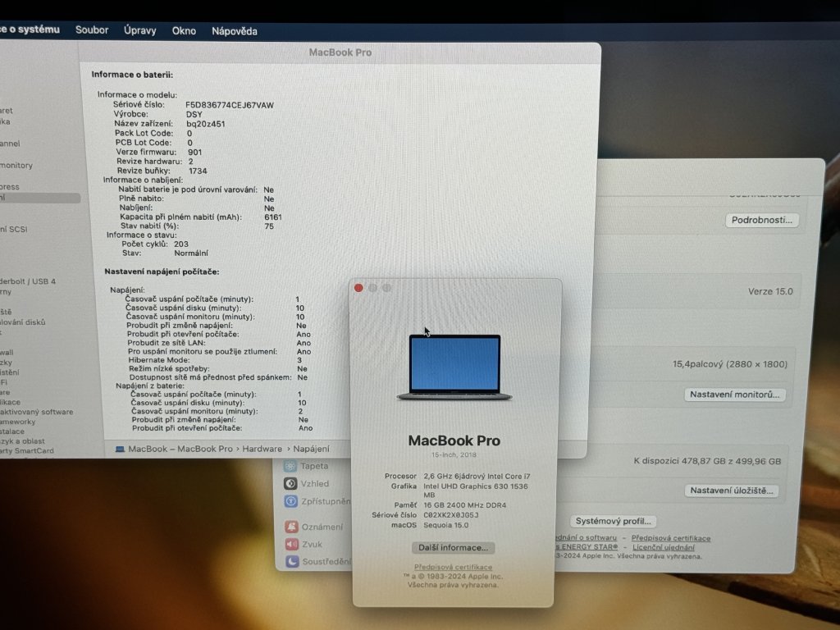Viewport: 840px width, 630px height.
Task: Click the Informace o baterii heading
Action: pyautogui.click(x=132, y=75)
